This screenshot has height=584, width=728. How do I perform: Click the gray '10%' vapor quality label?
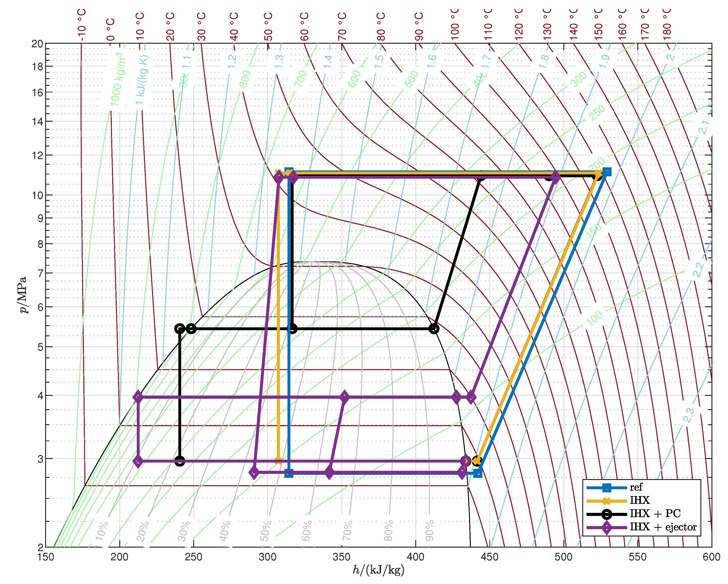pyautogui.click(x=102, y=530)
